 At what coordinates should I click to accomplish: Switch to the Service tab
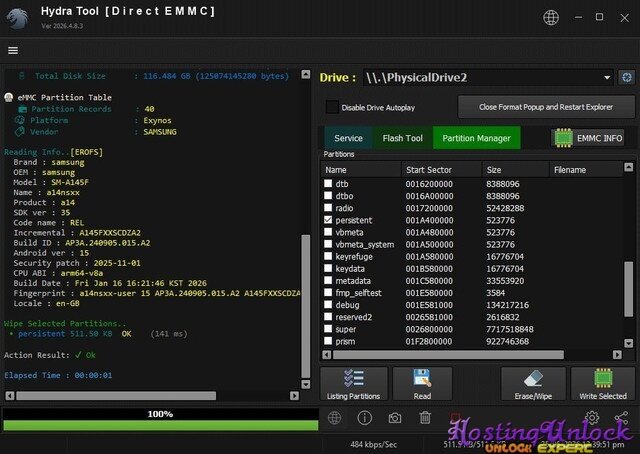point(348,138)
